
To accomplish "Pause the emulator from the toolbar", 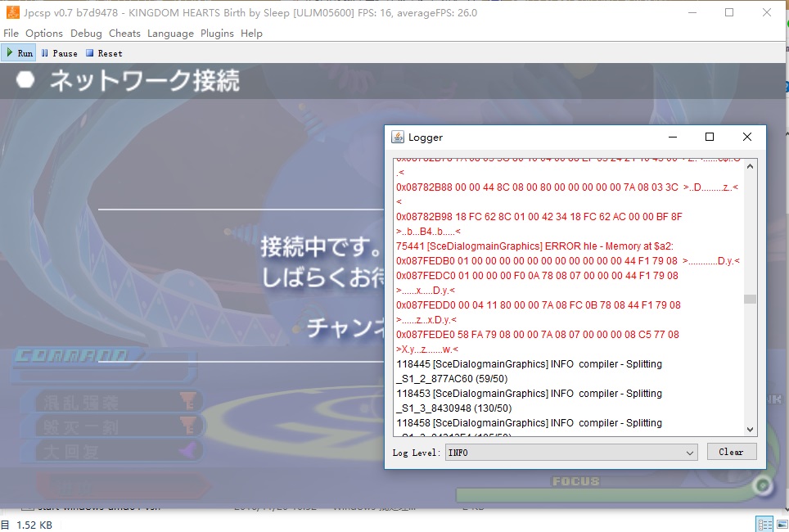I will click(x=59, y=53).
